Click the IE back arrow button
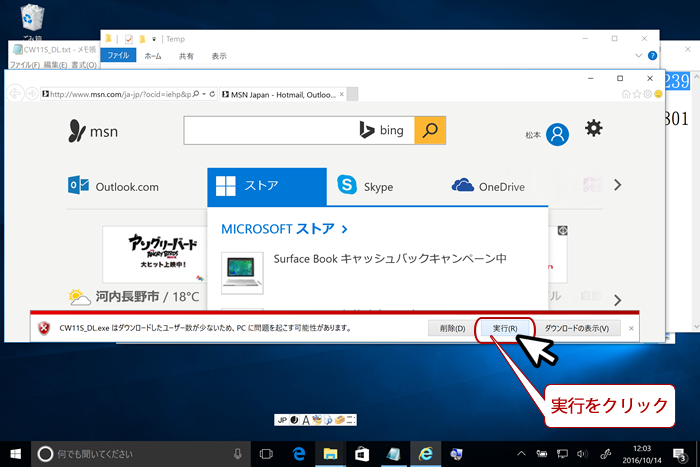 (15, 94)
